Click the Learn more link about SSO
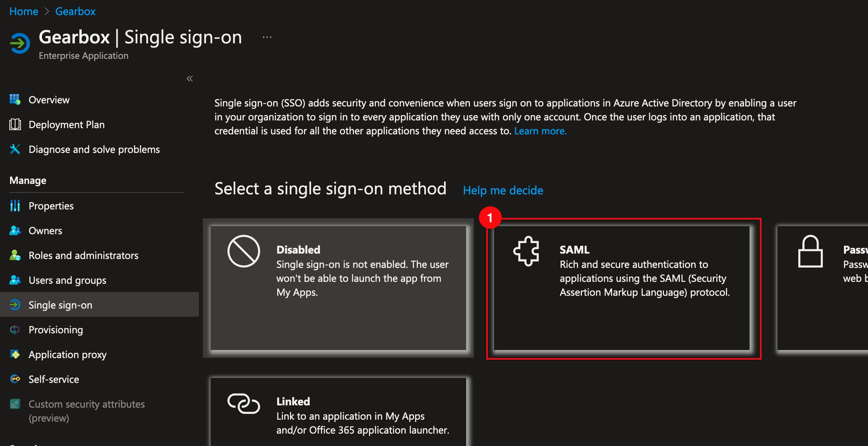The width and height of the screenshot is (868, 446). point(540,131)
